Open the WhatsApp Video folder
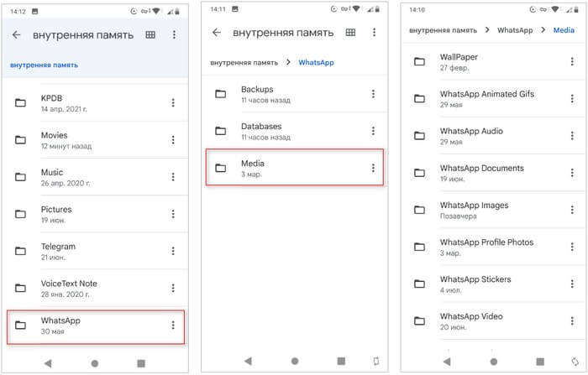The height and width of the screenshot is (375, 588). pyautogui.click(x=494, y=321)
